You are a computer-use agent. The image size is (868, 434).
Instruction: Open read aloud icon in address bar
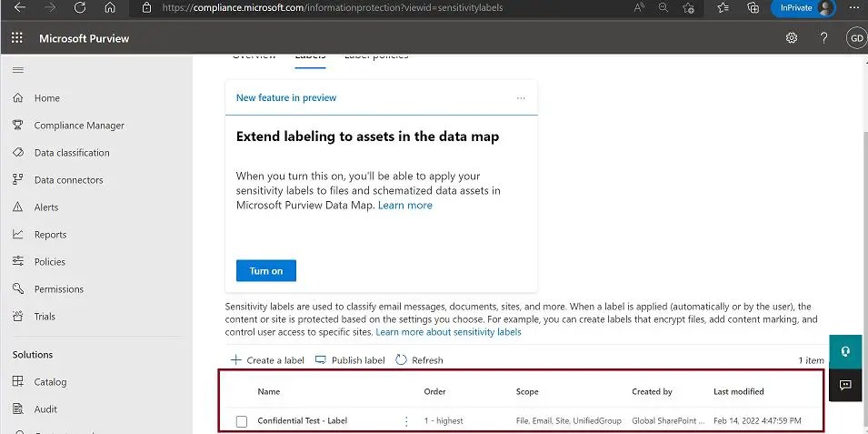point(639,8)
